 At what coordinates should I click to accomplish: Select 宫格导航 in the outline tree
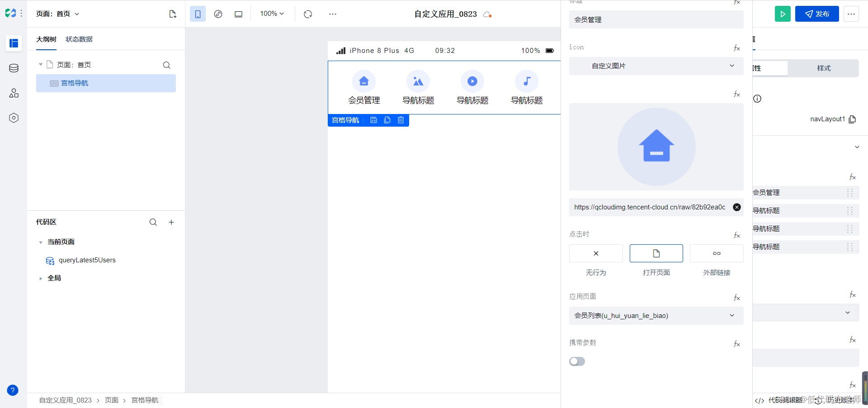point(106,83)
